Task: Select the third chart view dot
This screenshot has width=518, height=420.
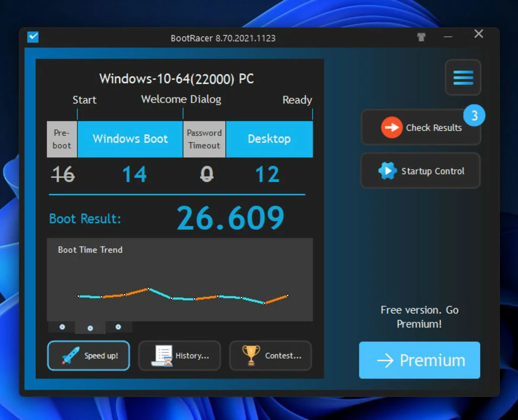Action: [x=118, y=327]
